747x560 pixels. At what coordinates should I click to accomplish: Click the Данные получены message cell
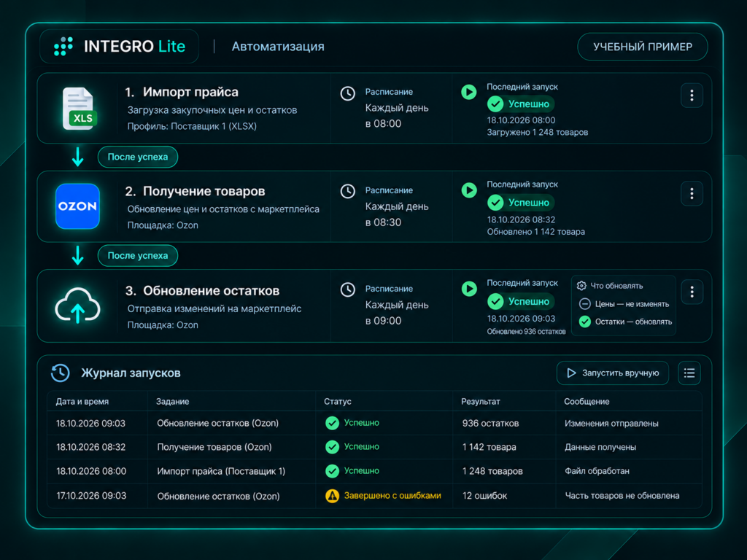point(600,447)
